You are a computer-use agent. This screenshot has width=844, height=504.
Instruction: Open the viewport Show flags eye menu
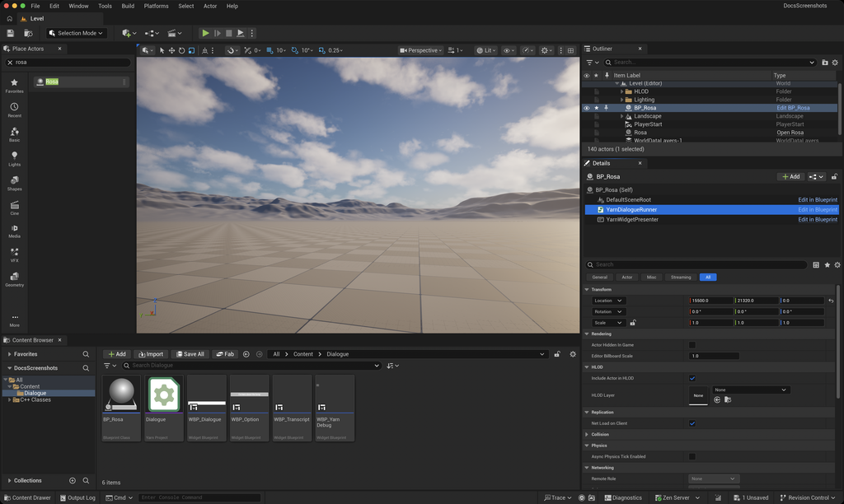509,50
